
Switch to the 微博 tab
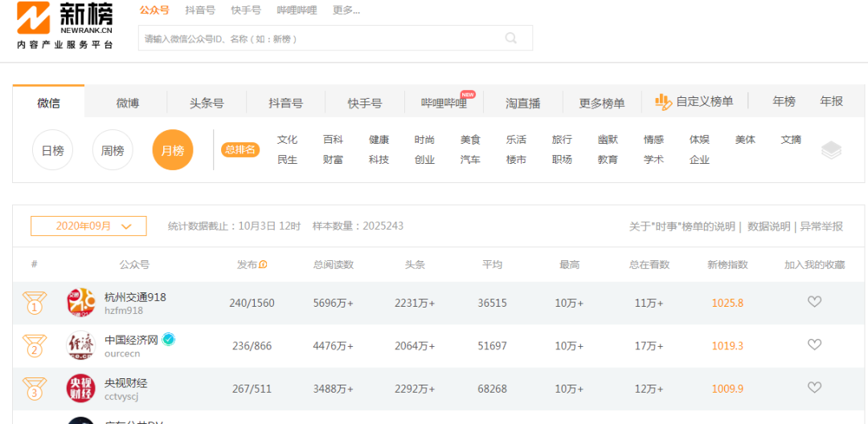[127, 103]
